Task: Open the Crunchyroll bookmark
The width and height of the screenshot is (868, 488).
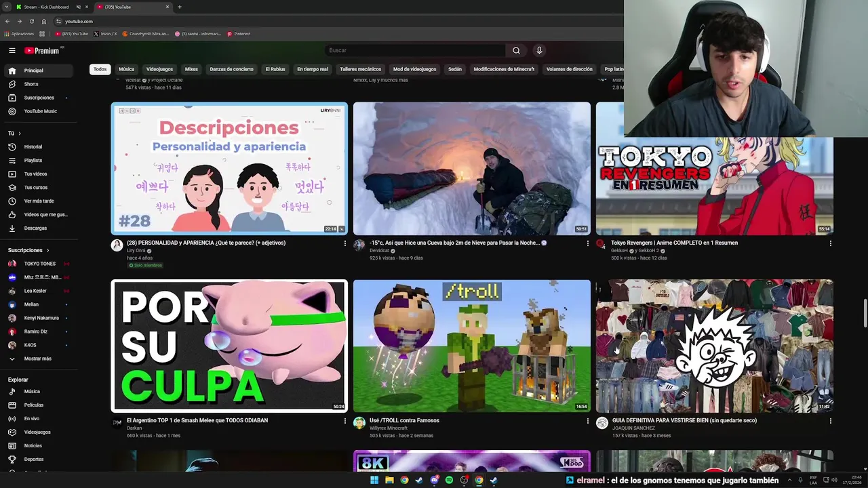Action: point(145,34)
